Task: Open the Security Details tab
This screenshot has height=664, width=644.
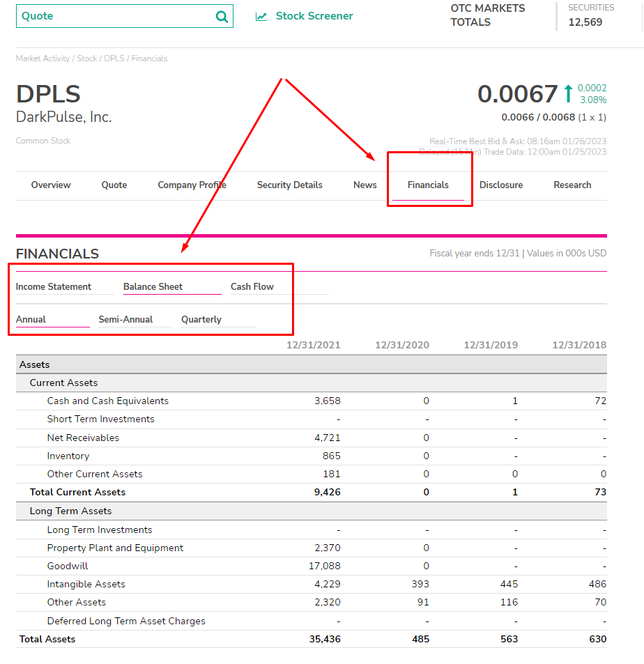Action: coord(290,185)
